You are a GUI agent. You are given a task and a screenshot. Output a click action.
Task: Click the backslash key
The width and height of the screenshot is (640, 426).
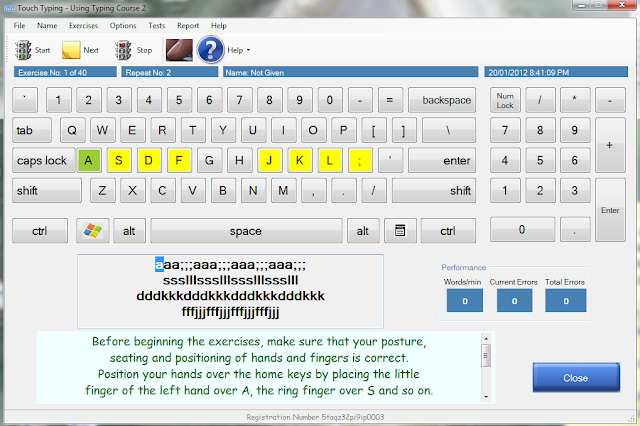(449, 130)
